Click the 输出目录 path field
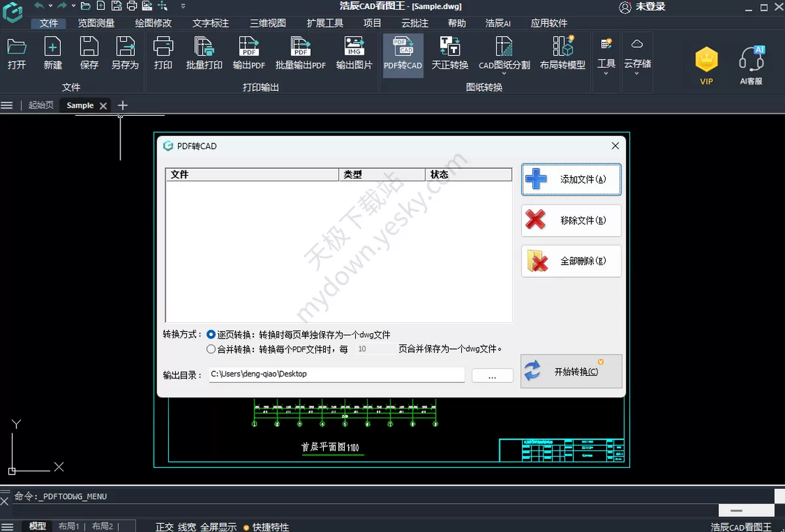The height and width of the screenshot is (532, 785). (337, 374)
